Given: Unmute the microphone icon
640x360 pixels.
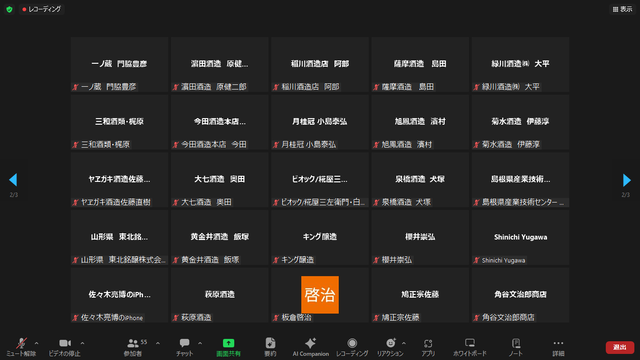Looking at the screenshot, I should pyautogui.click(x=21, y=343).
